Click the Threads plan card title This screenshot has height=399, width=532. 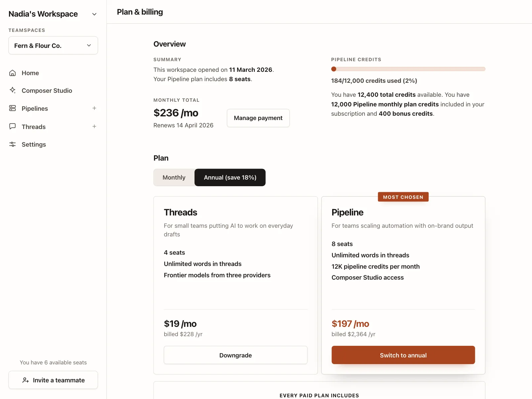[181, 212]
